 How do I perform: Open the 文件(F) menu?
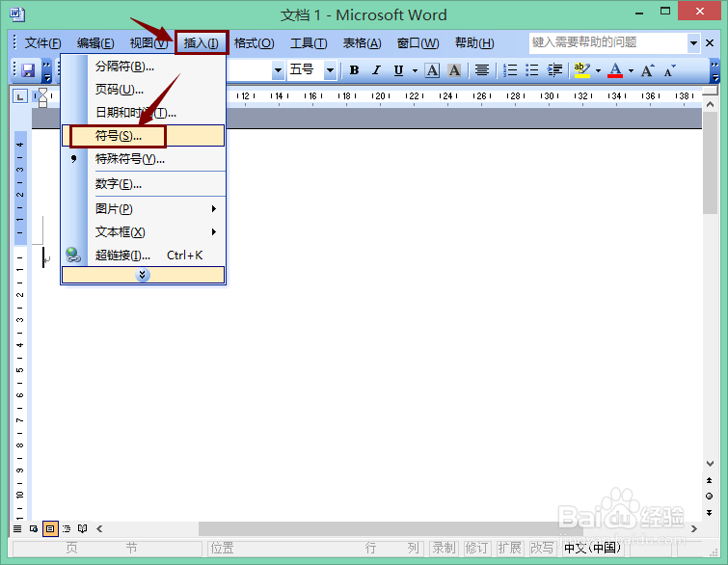coord(42,43)
